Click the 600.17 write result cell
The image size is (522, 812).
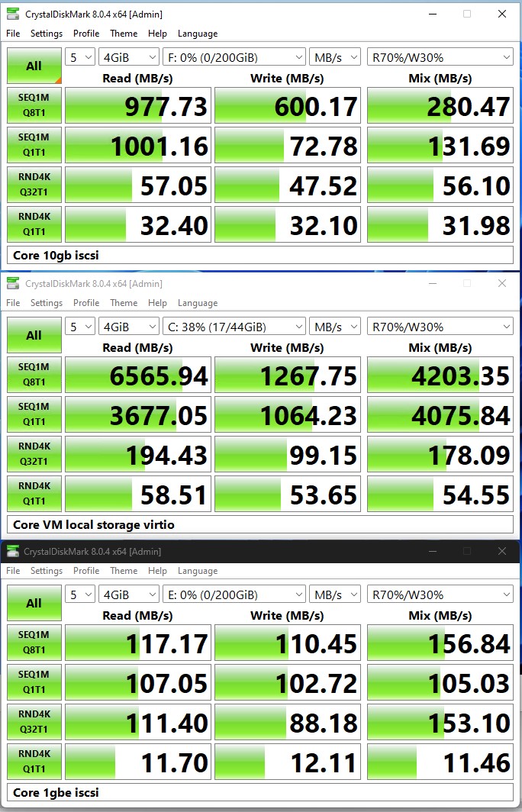click(x=288, y=105)
